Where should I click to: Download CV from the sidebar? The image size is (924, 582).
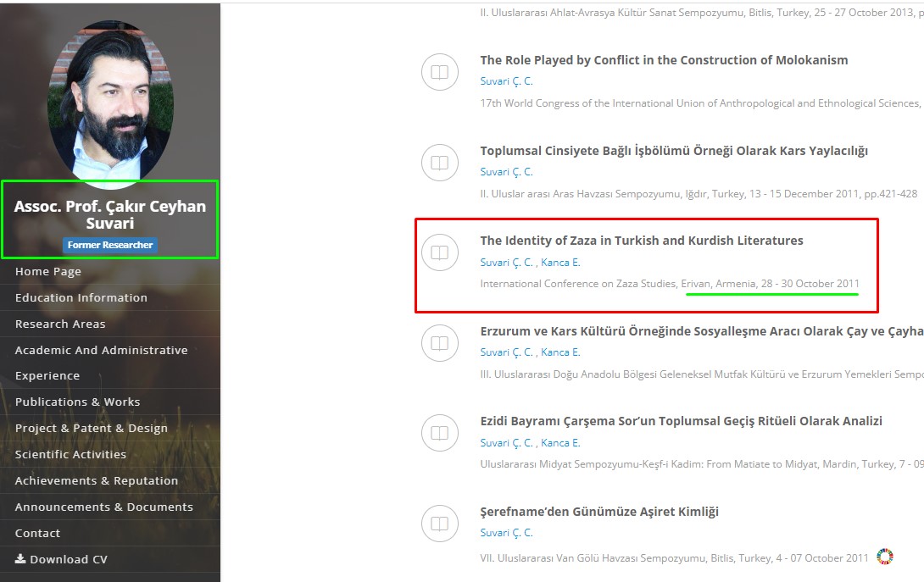click(61, 559)
